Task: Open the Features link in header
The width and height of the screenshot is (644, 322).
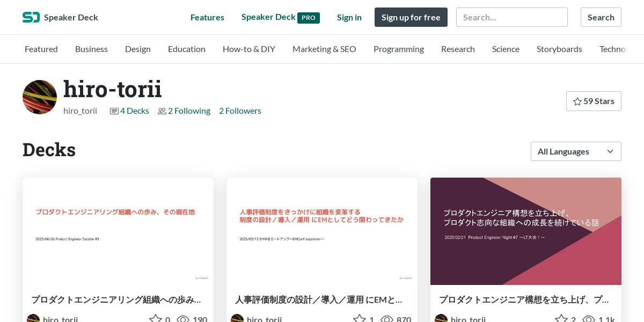Action: [207, 17]
